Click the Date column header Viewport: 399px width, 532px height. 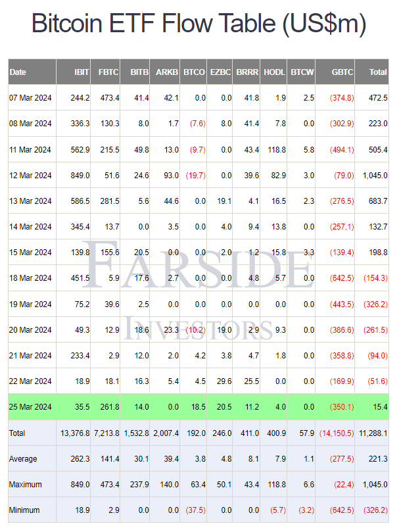coord(32,72)
